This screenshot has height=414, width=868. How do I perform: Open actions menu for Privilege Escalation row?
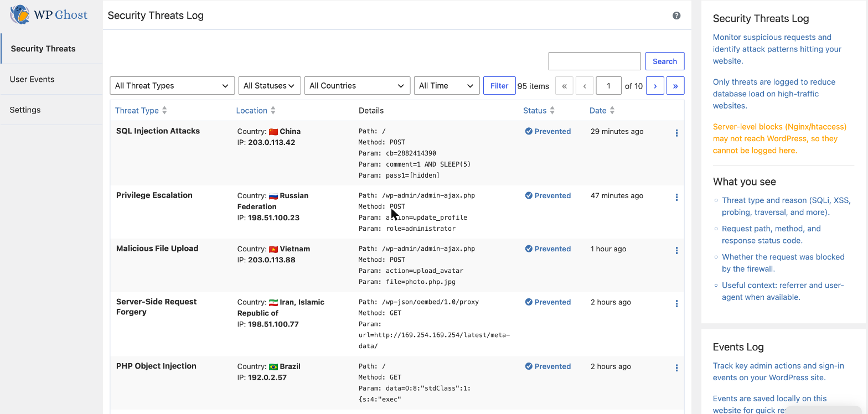(x=676, y=197)
